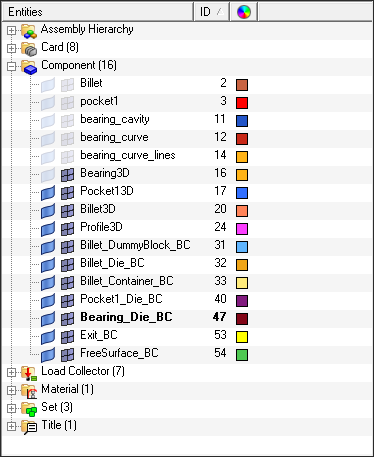Hide elements of Bearing3D component
This screenshot has height=457, width=374.
[x=67, y=175]
